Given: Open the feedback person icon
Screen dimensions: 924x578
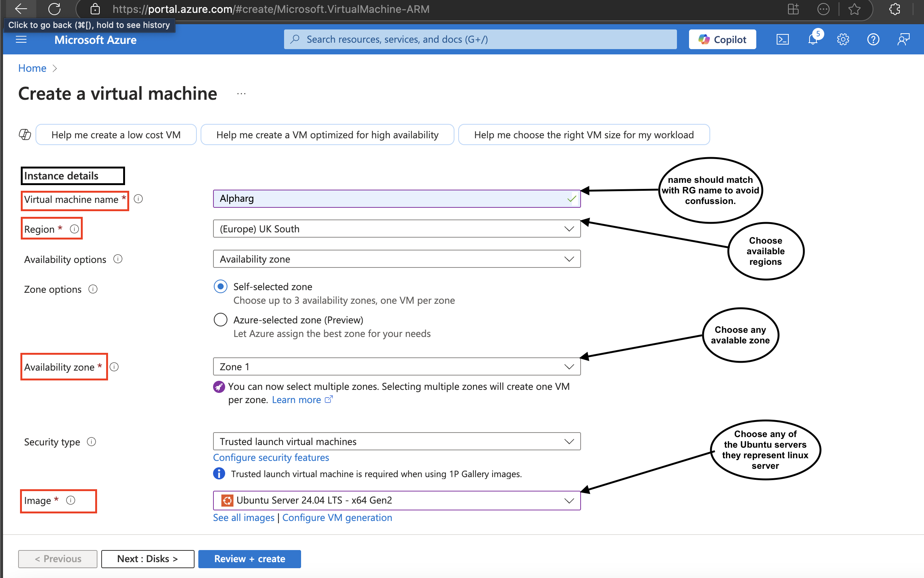Looking at the screenshot, I should click(903, 39).
